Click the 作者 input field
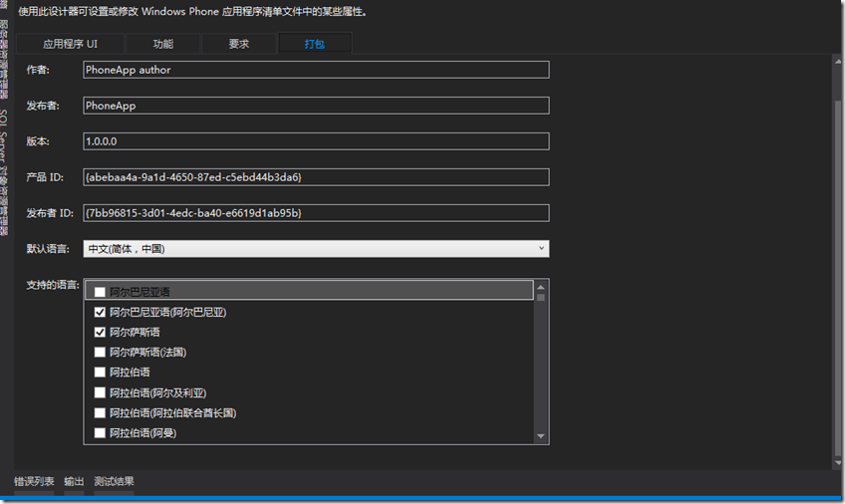The width and height of the screenshot is (845, 504). pos(316,70)
